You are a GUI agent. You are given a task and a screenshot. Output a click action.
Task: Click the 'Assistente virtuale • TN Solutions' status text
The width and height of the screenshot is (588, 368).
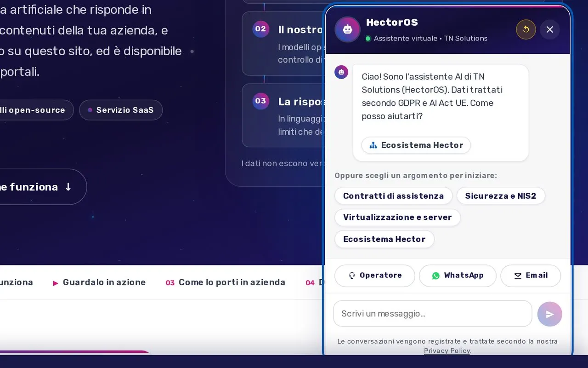[430, 39]
